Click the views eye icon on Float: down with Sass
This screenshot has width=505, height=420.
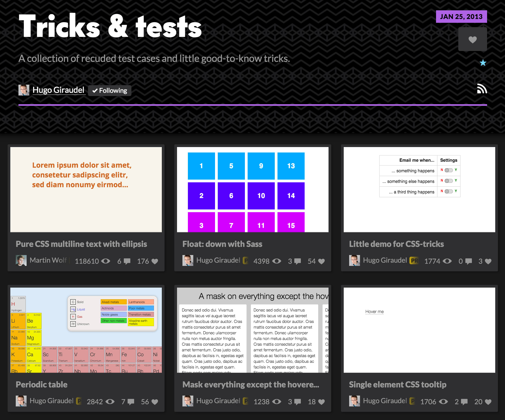click(x=277, y=261)
